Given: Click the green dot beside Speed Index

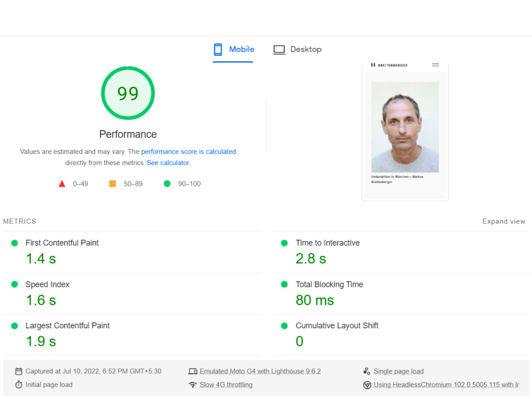Looking at the screenshot, I should point(14,284).
